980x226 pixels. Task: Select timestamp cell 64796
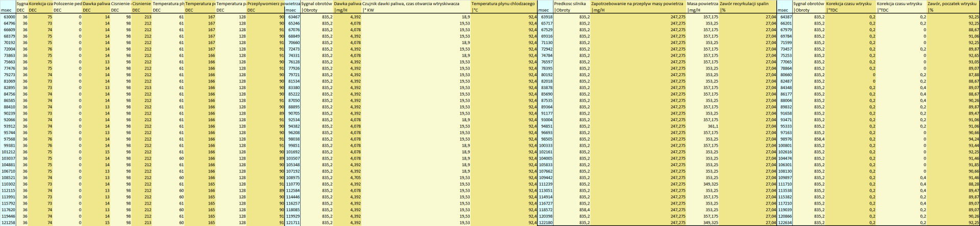point(8,24)
